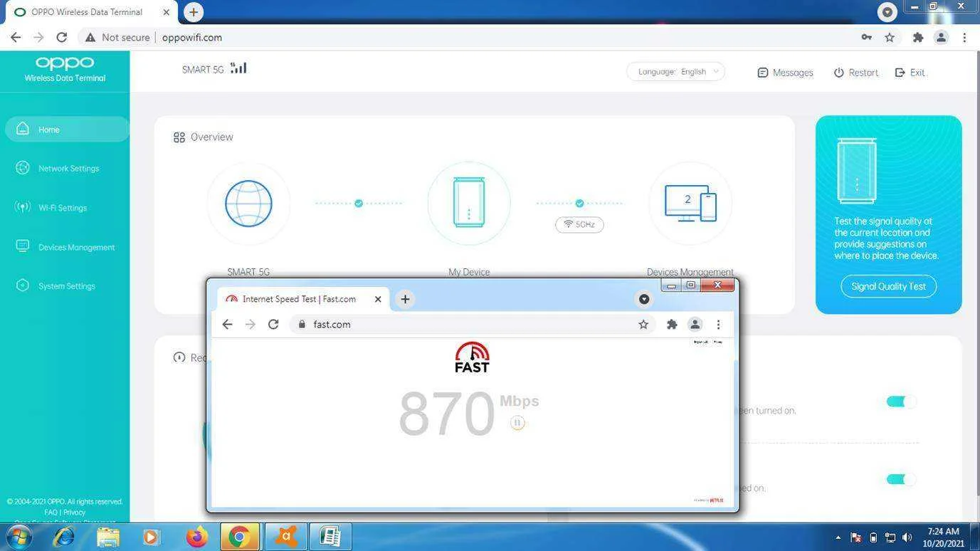Click the SMART 5G globe icon
Image resolution: width=980 pixels, height=551 pixels.
(248, 204)
